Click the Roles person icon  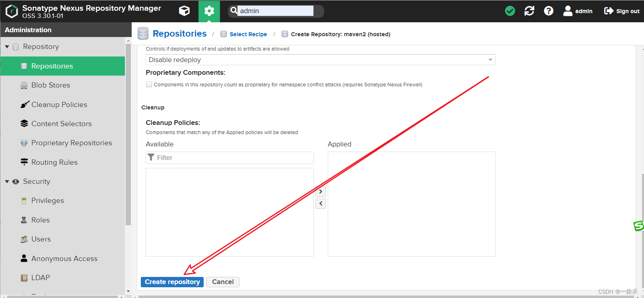click(24, 220)
